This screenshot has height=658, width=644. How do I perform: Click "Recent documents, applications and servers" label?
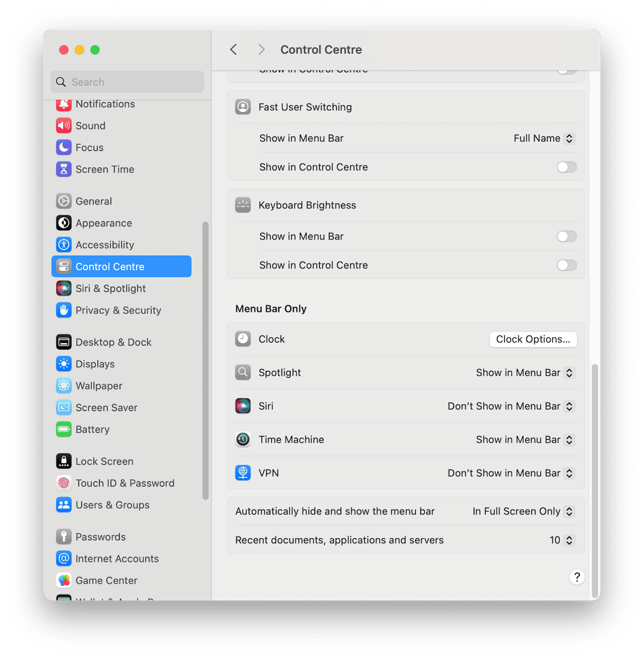pos(339,540)
